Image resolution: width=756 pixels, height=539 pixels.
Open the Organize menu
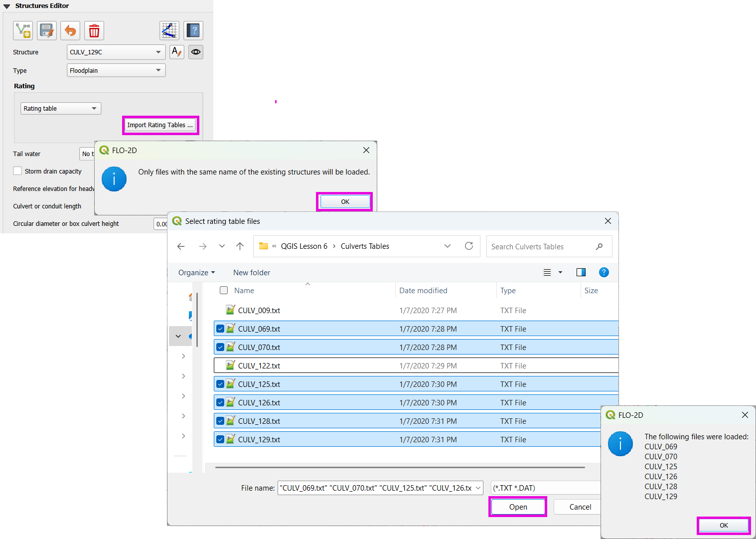tap(196, 273)
